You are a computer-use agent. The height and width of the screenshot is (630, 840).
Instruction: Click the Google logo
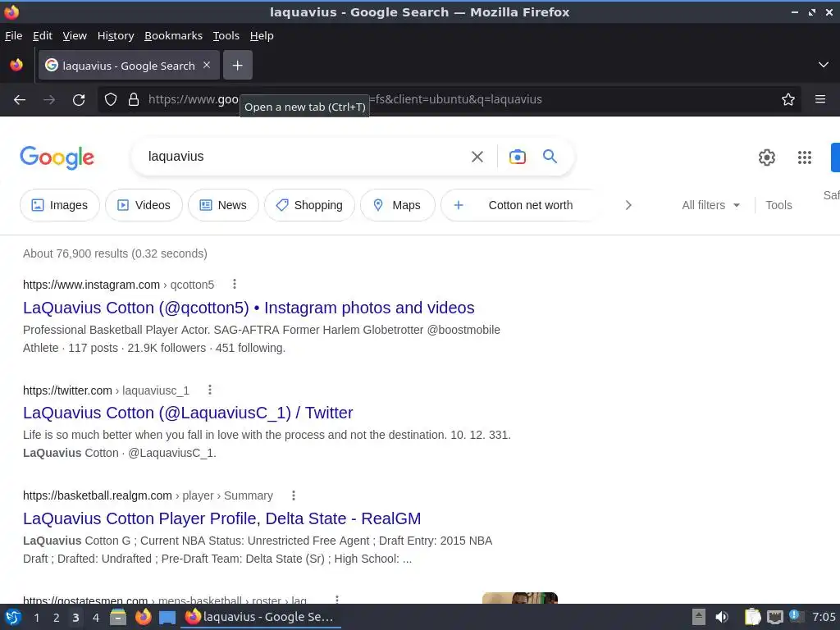57,157
